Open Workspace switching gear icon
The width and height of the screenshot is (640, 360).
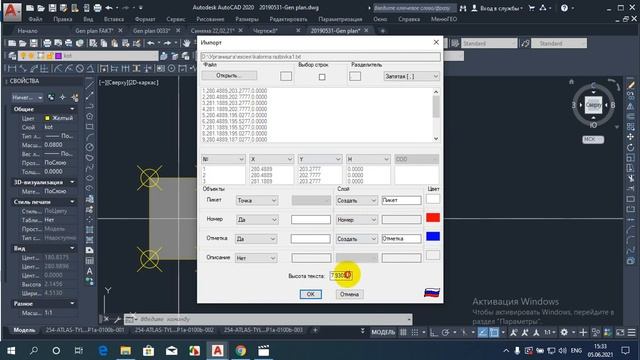pyautogui.click(x=564, y=332)
